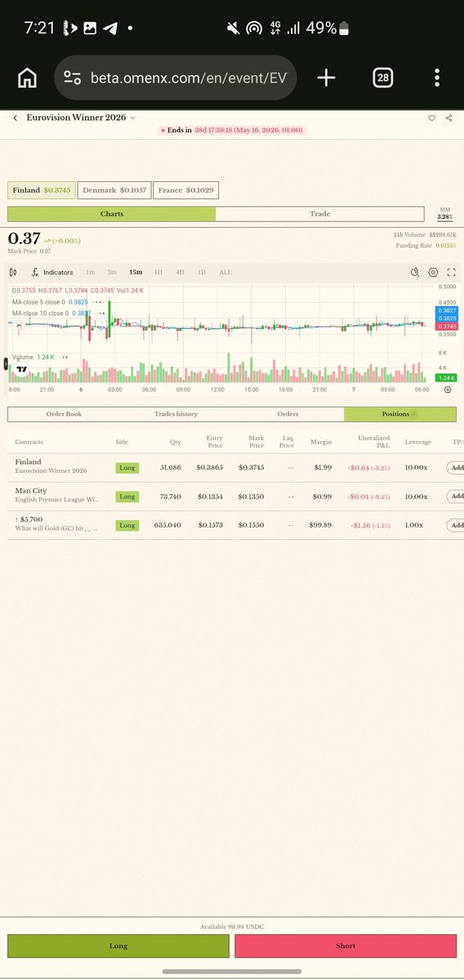Set chart interval to ALL
The height and width of the screenshot is (980, 464).
225,272
